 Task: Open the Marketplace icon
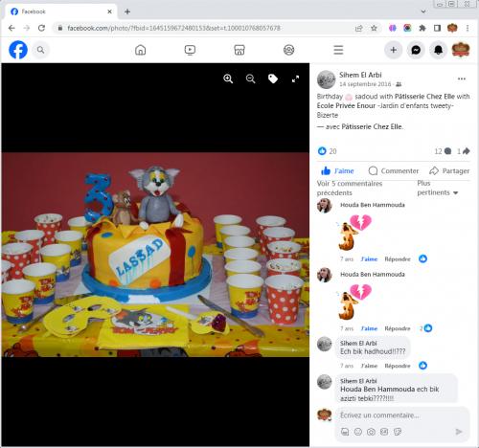(x=239, y=50)
